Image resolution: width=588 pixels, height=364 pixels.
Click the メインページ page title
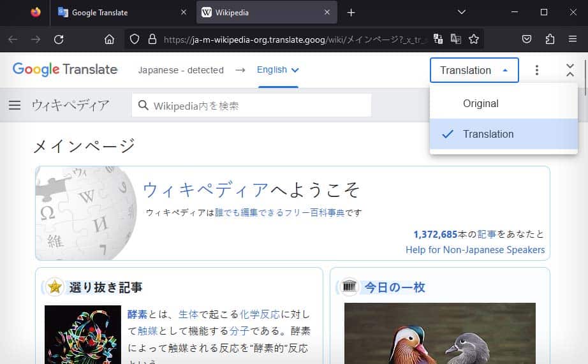84,146
